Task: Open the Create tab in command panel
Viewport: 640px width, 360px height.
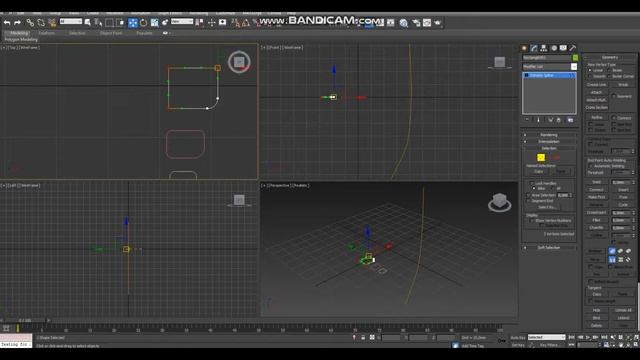Action: [524, 48]
